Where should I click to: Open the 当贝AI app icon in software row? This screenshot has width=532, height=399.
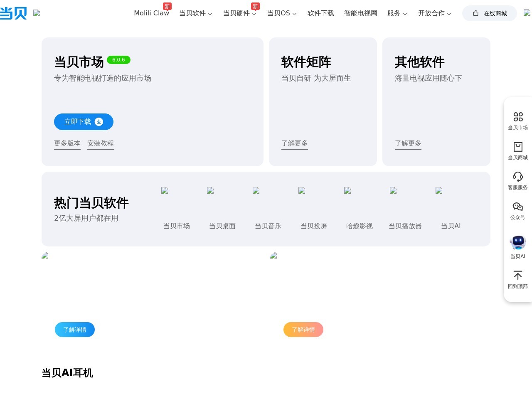[439, 190]
